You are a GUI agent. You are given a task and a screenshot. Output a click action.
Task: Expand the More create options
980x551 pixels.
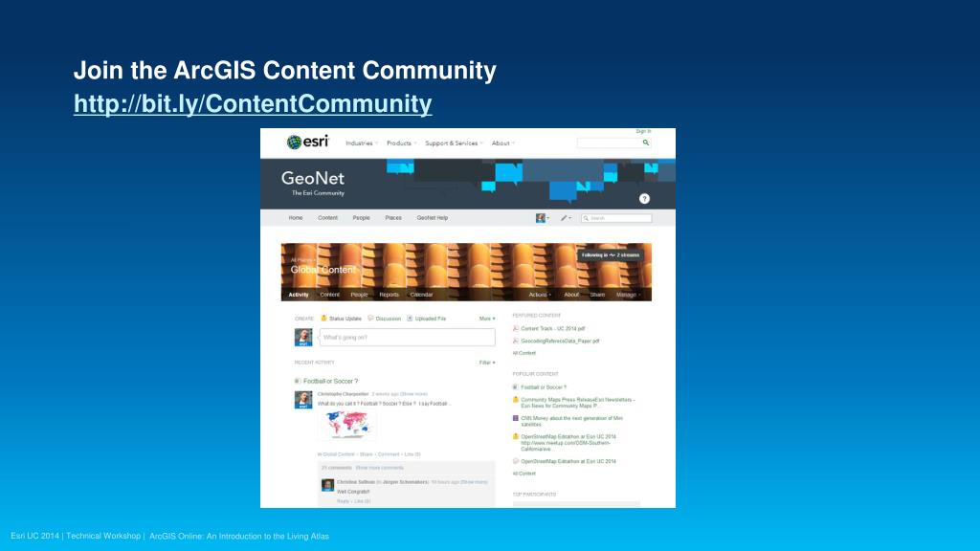pyautogui.click(x=487, y=319)
